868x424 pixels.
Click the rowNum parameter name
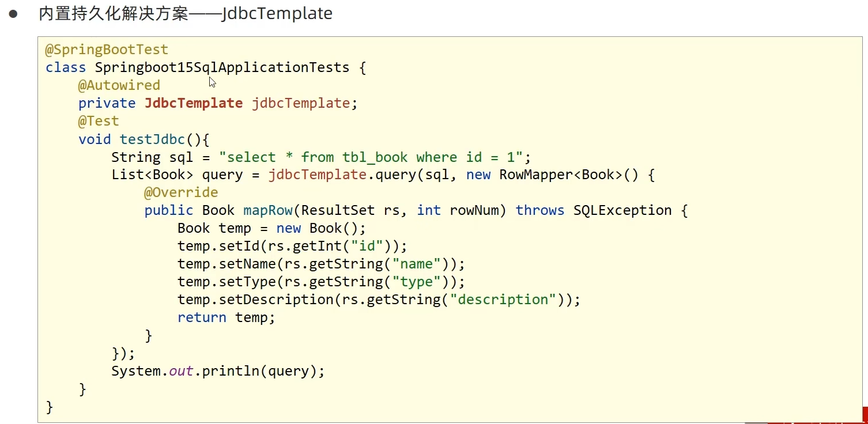tap(474, 210)
